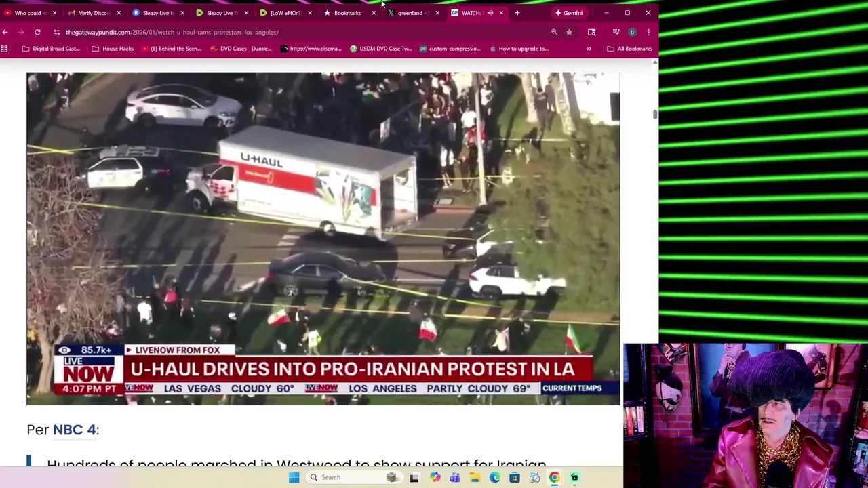Open Behind the Scenes YouTube bookmark

tap(172, 49)
